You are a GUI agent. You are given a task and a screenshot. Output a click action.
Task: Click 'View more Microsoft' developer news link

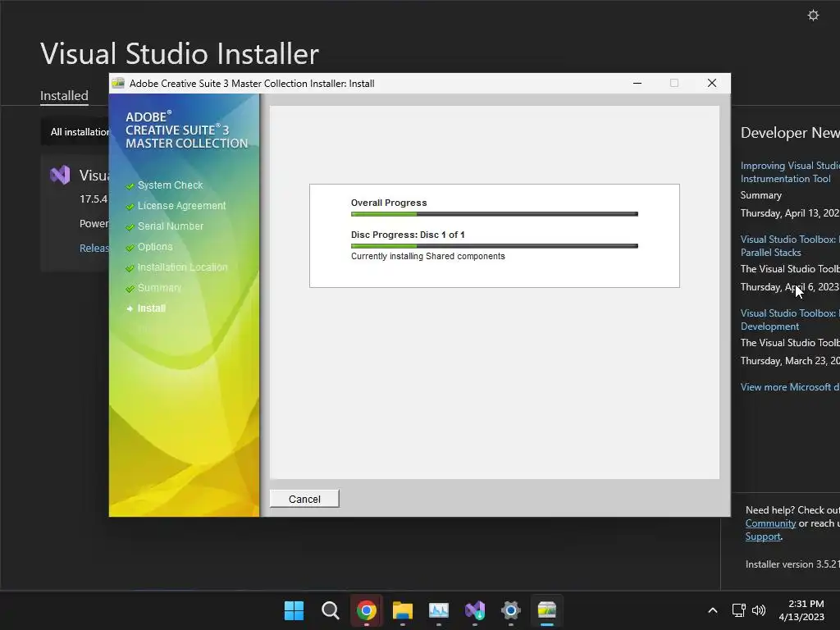790,387
